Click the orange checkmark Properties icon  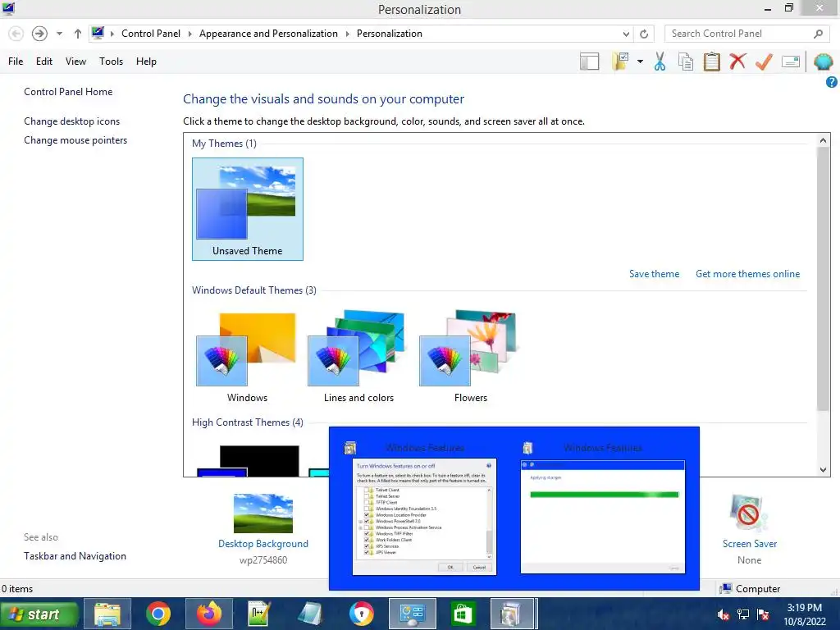coord(764,62)
